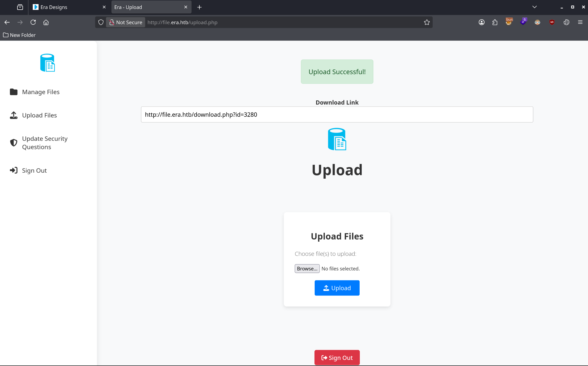
Task: Open the Burp proxy extension icon
Action: click(x=509, y=22)
